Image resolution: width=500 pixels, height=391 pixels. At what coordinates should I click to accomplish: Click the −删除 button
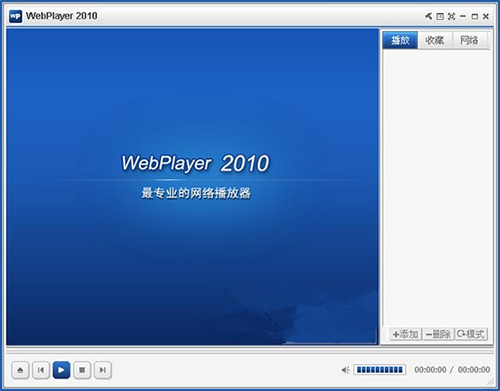point(438,334)
